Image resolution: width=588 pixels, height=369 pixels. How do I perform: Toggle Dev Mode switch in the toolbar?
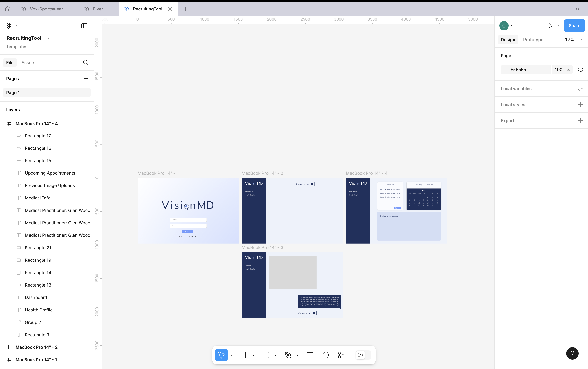363,355
